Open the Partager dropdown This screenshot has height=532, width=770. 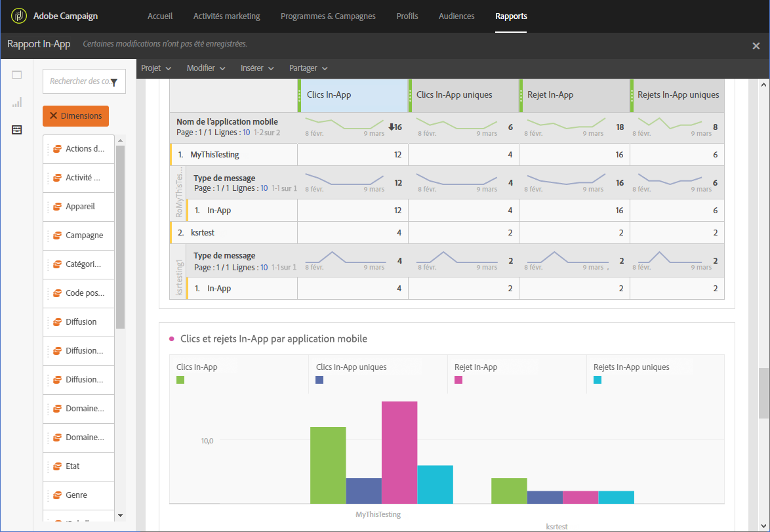(308, 68)
